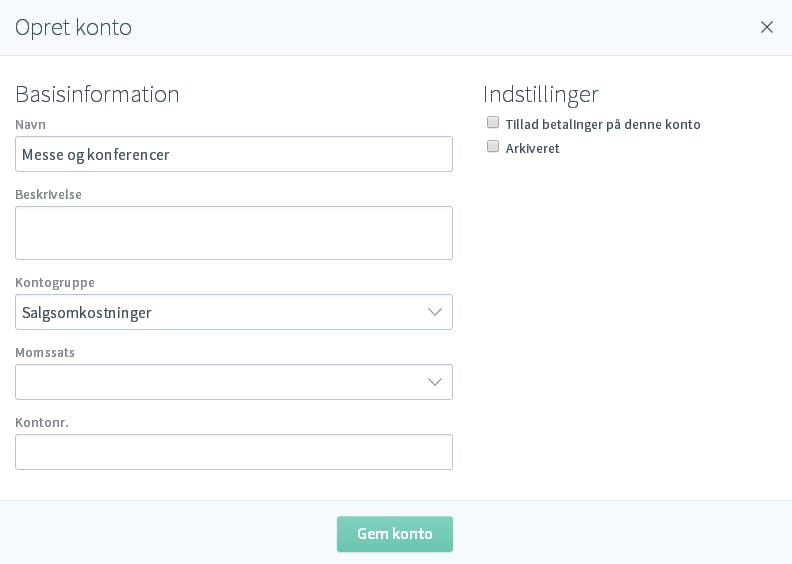Enable Tillad betalinger på denne konto checkbox
The width and height of the screenshot is (792, 564).
[x=492, y=122]
